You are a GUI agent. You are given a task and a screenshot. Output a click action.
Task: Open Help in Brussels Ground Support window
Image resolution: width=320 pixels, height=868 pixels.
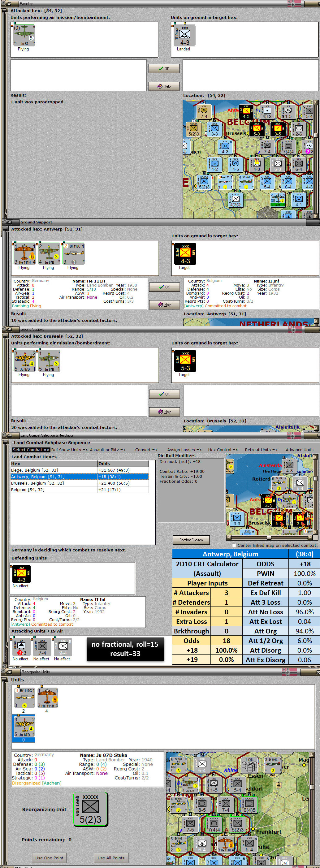click(164, 412)
